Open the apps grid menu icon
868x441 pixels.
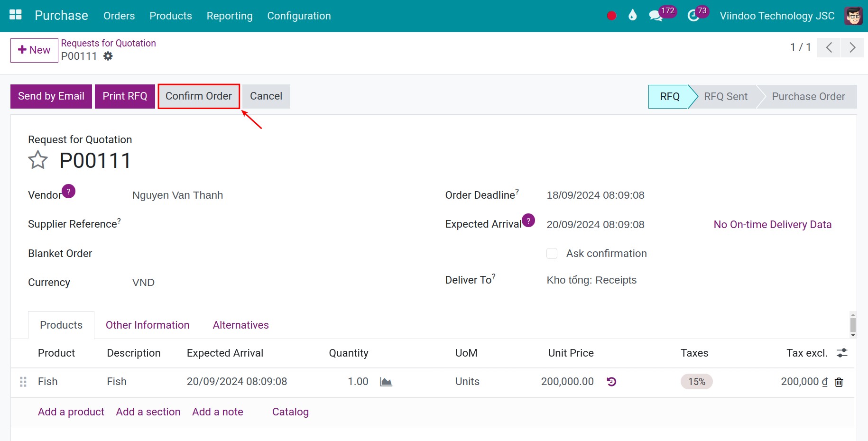(16, 15)
